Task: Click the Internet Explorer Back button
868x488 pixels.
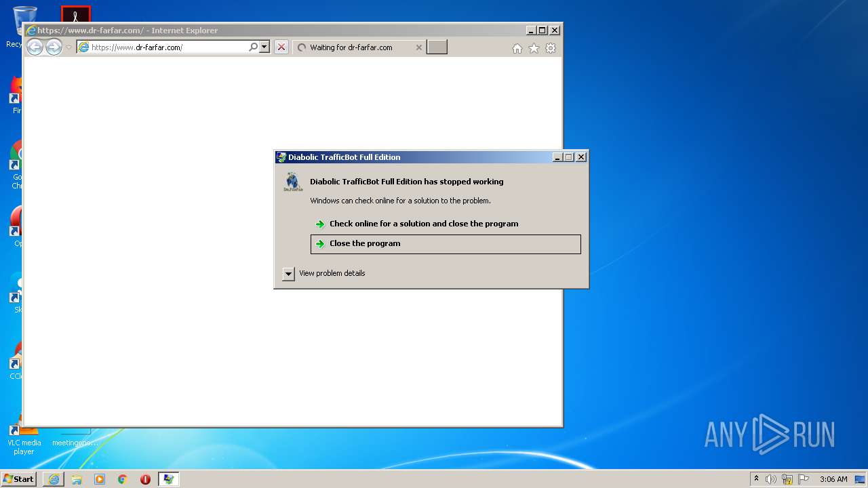Action: point(35,47)
